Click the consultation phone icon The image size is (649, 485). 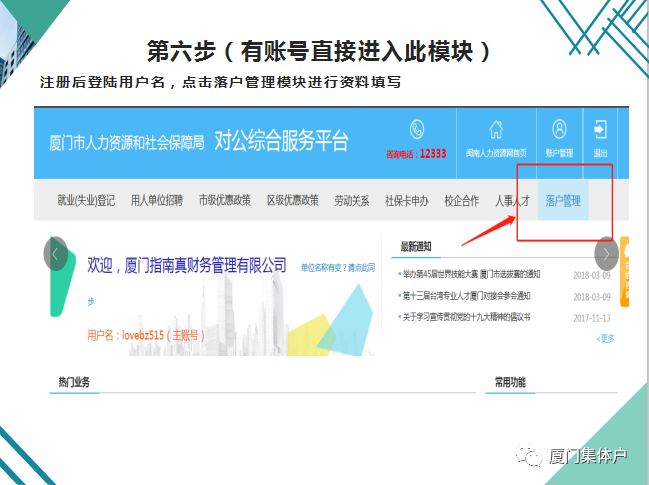tap(417, 130)
